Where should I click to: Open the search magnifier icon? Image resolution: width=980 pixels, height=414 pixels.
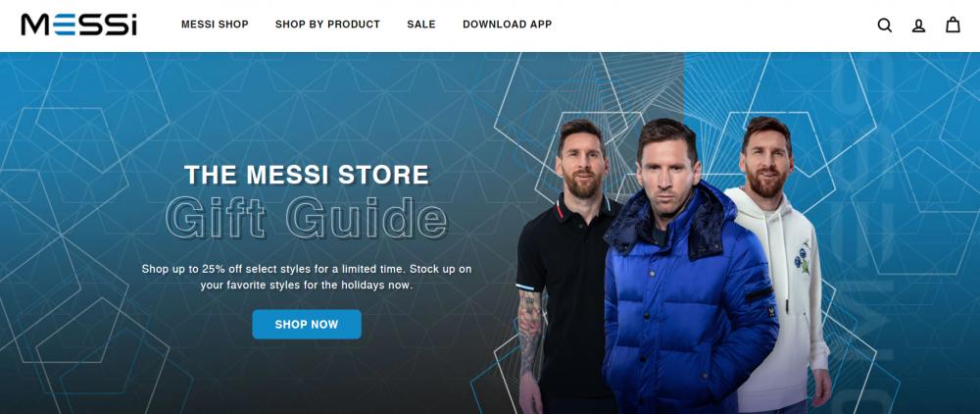point(884,25)
